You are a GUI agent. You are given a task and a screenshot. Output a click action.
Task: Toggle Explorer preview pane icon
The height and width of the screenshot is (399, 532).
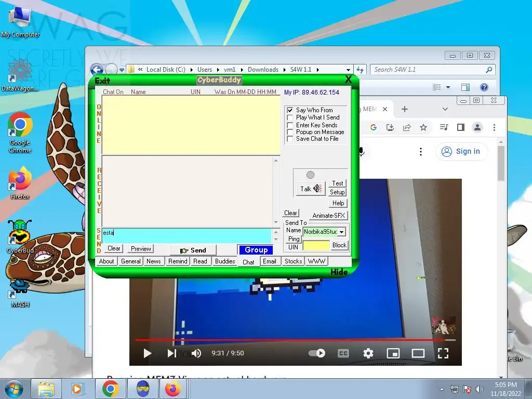[465, 87]
